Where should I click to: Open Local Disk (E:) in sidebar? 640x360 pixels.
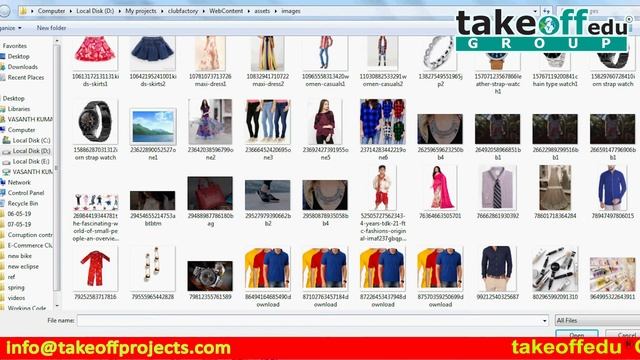[31, 162]
